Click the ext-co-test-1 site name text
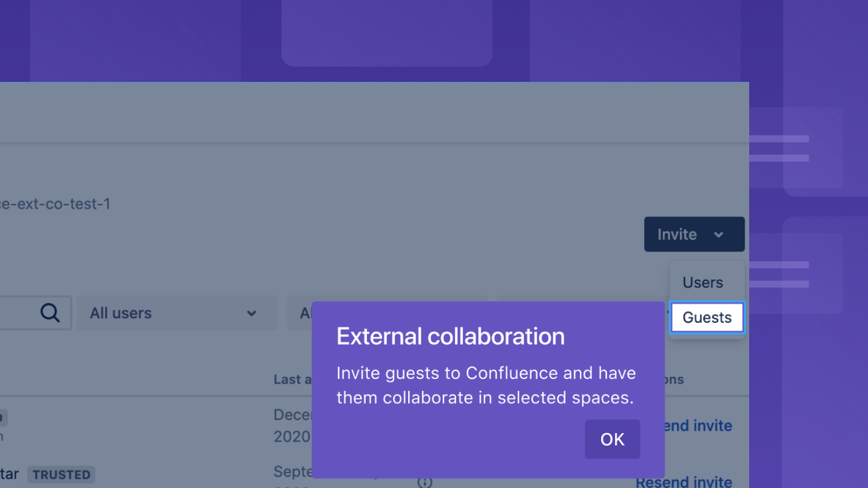 point(55,204)
